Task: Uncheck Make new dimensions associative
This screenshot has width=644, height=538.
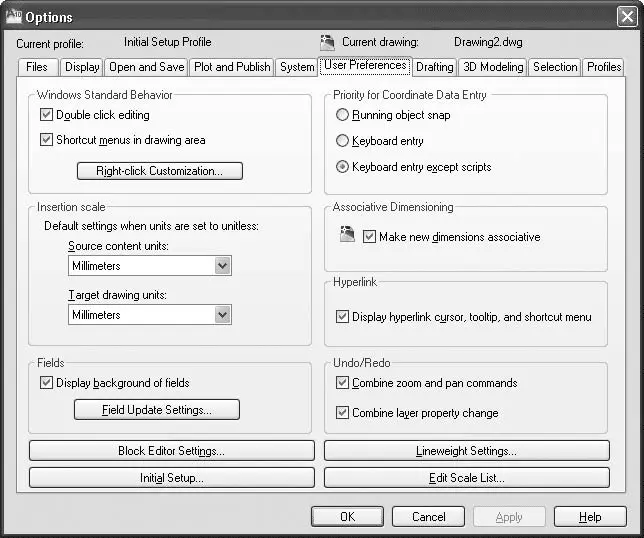Action: point(369,237)
